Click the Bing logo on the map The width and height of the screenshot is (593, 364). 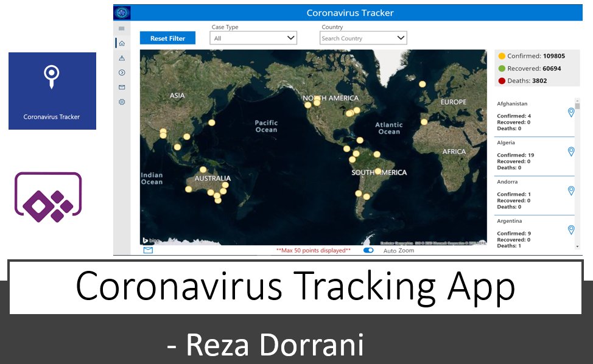pyautogui.click(x=151, y=240)
